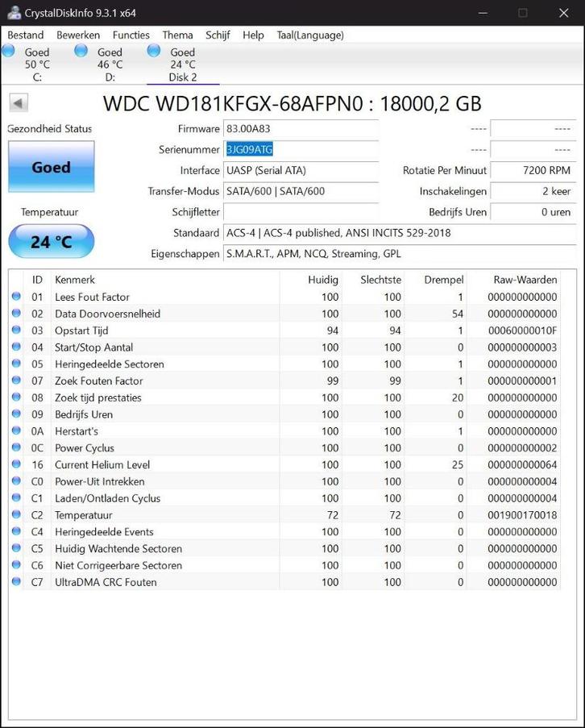Screen dimensions: 585x728
Task: Click blue status dot for Current Helium Level
Action: point(16,464)
